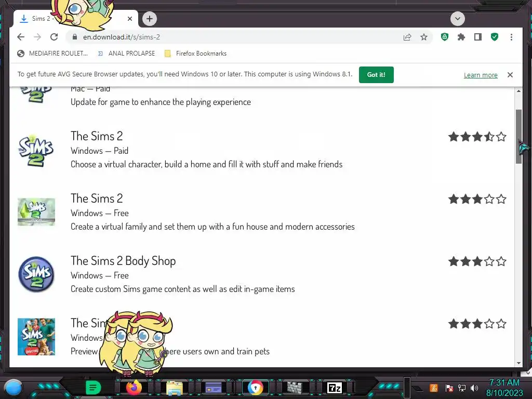532x399 pixels.
Task: Click the page scrollbar up arrow
Action: point(518,91)
